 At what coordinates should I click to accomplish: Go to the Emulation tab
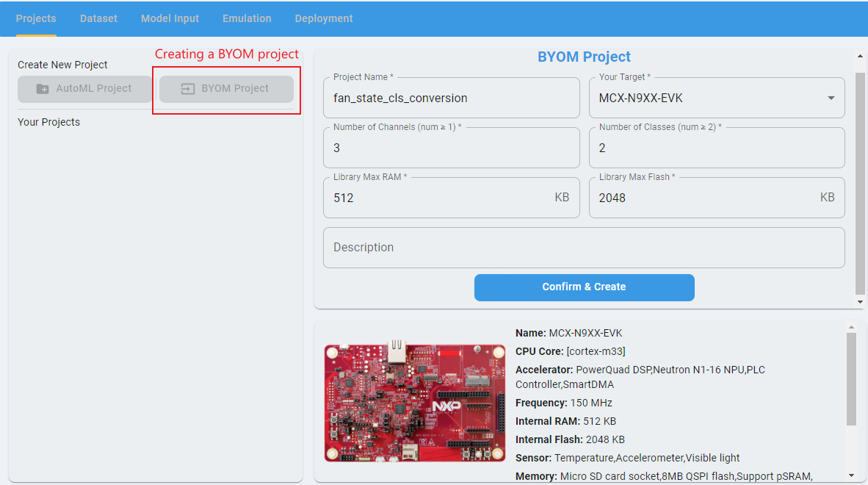click(x=247, y=18)
